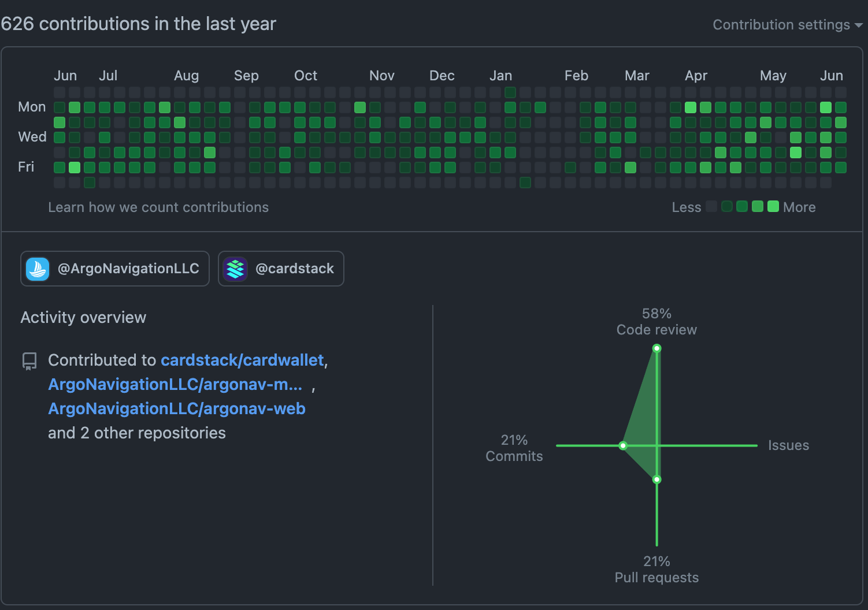This screenshot has height=610, width=868.
Task: Click the '21% Pull requests' label
Action: tap(656, 570)
